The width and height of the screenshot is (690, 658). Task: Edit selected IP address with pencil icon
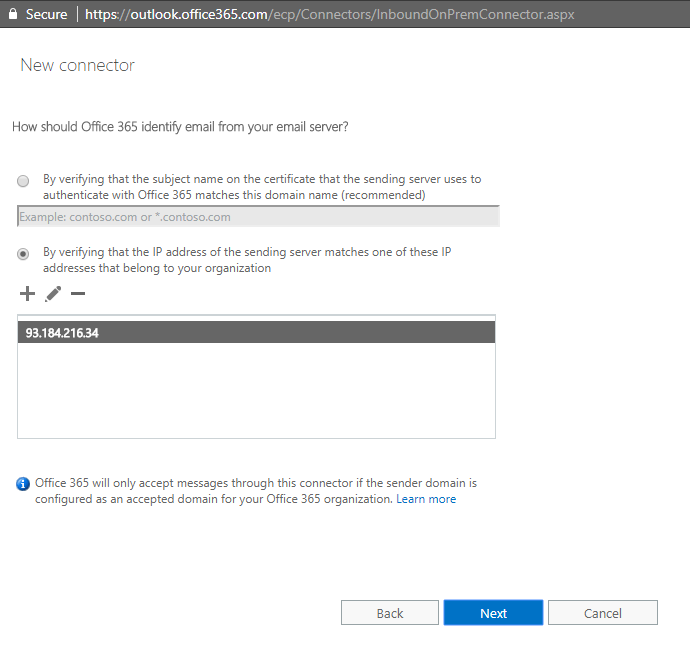(x=53, y=294)
